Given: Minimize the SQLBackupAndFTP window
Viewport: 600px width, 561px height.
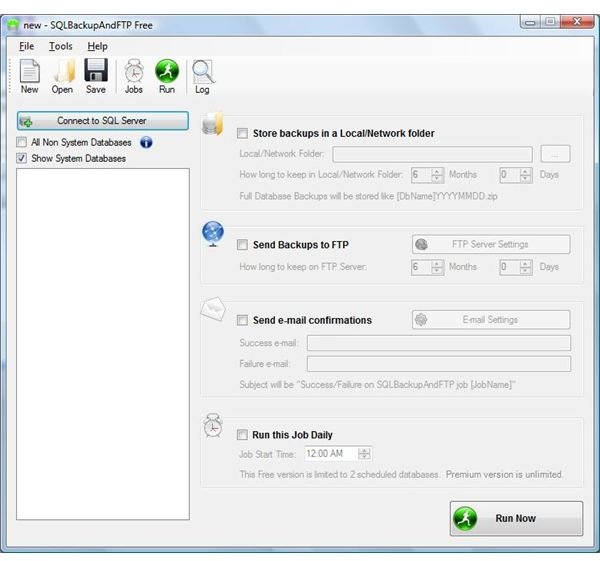Looking at the screenshot, I should coord(530,22).
